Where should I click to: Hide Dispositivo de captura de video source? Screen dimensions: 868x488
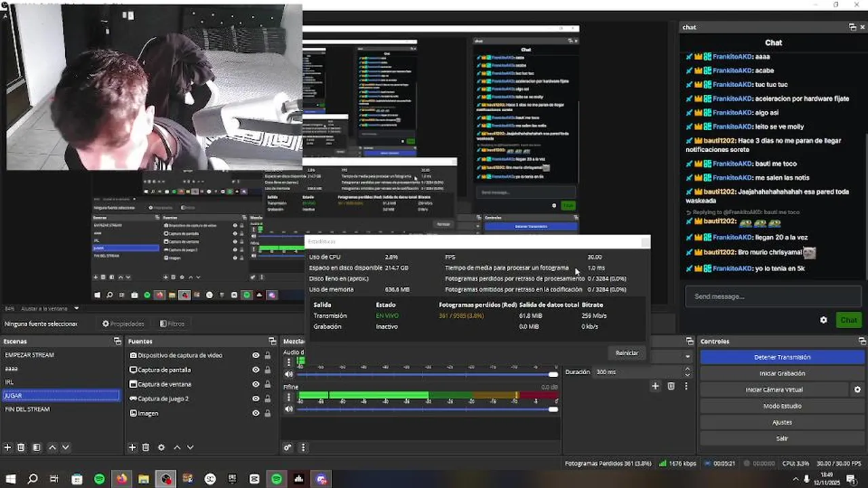256,355
